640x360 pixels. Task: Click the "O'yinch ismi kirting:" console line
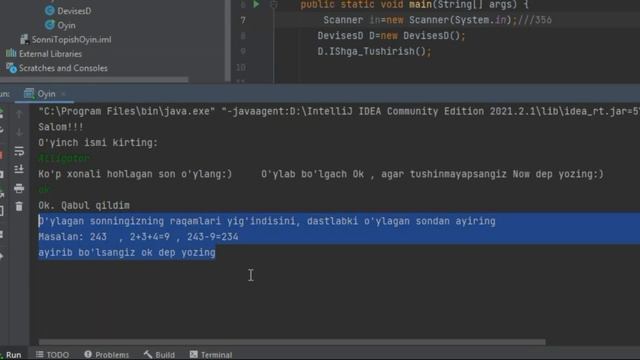point(98,143)
